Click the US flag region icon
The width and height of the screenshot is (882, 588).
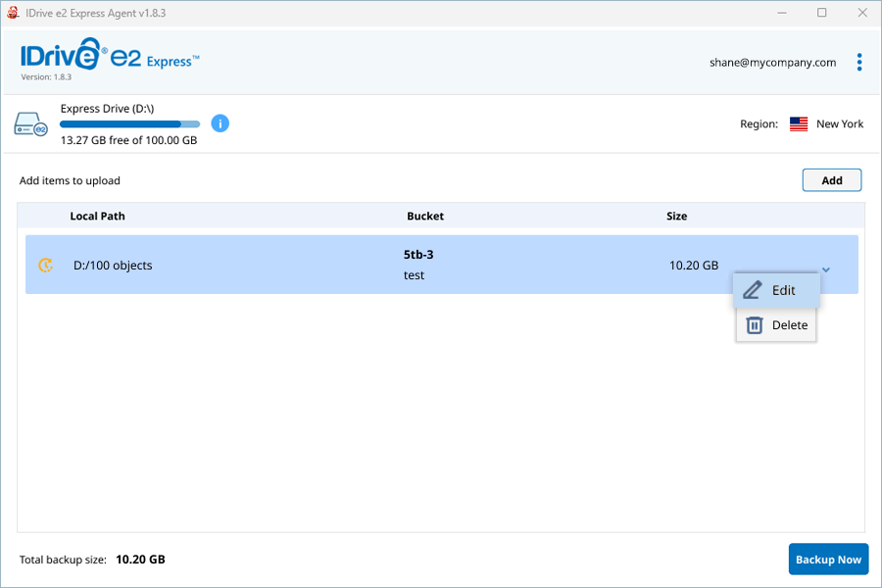click(x=799, y=124)
